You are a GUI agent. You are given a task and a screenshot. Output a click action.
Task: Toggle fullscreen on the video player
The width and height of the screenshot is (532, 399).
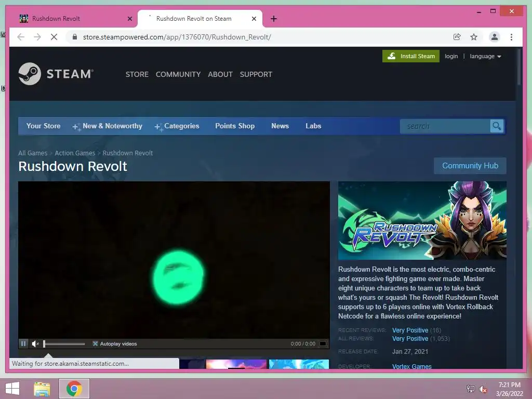[x=323, y=344]
